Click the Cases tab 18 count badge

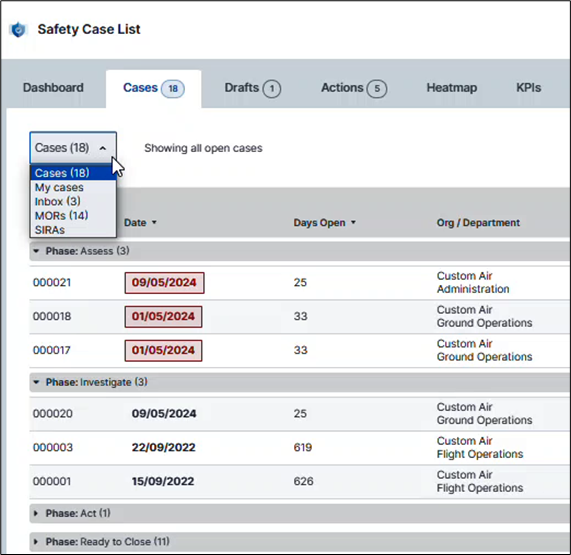(173, 88)
